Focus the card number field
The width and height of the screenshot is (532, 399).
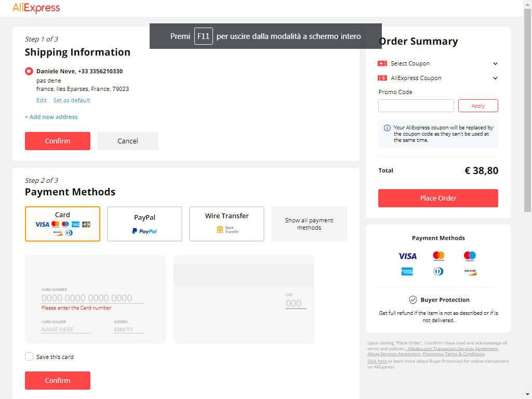coord(92,298)
